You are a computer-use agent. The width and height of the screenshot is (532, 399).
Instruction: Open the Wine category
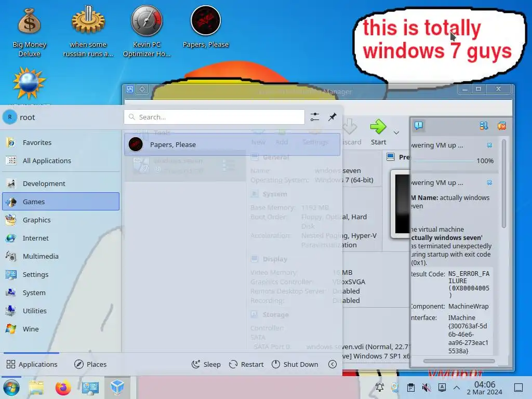point(61,329)
